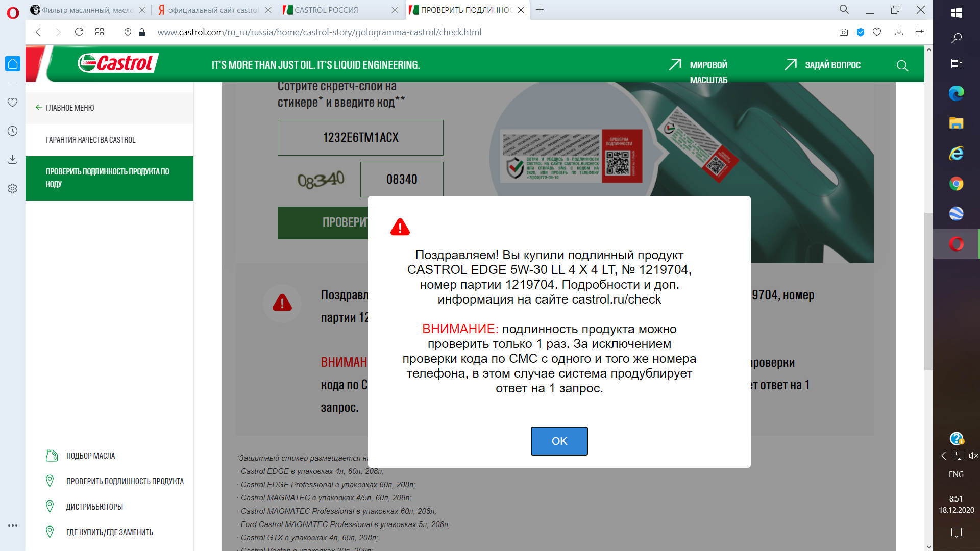Open Easy Setup sliders icon
Image resolution: width=980 pixels, height=551 pixels.
click(920, 32)
